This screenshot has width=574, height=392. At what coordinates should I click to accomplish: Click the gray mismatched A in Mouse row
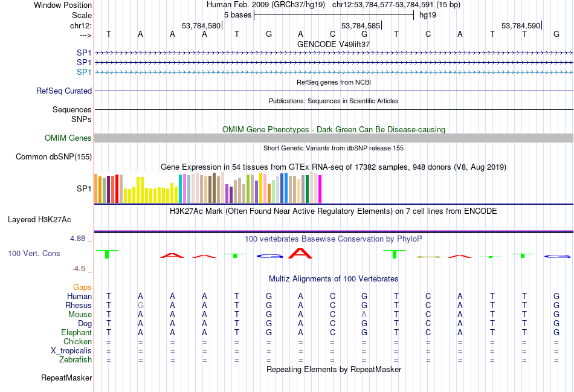click(364, 315)
